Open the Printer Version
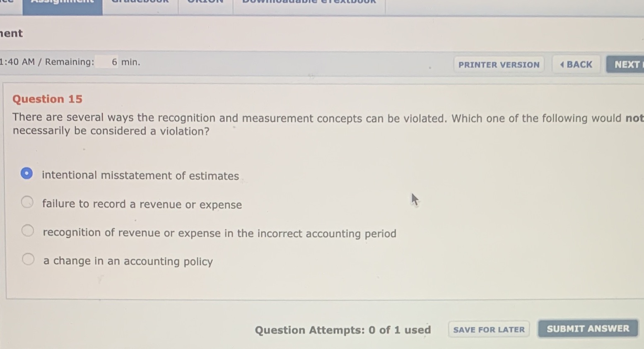644x349 pixels. 498,65
